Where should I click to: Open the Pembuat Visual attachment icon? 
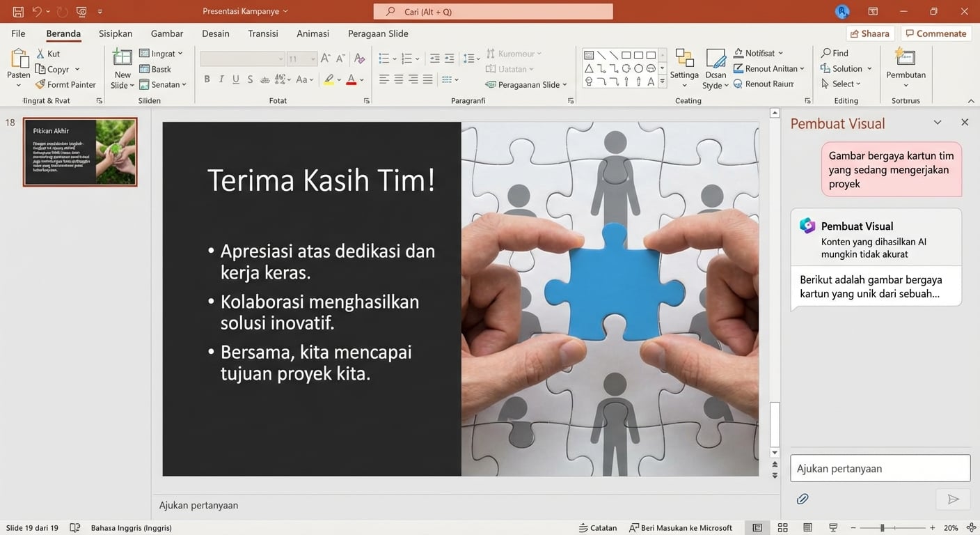coord(803,499)
